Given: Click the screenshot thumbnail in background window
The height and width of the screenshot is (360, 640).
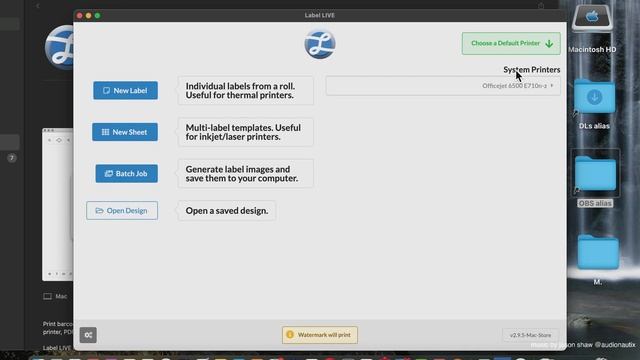Looking at the screenshot, I should (x=58, y=204).
